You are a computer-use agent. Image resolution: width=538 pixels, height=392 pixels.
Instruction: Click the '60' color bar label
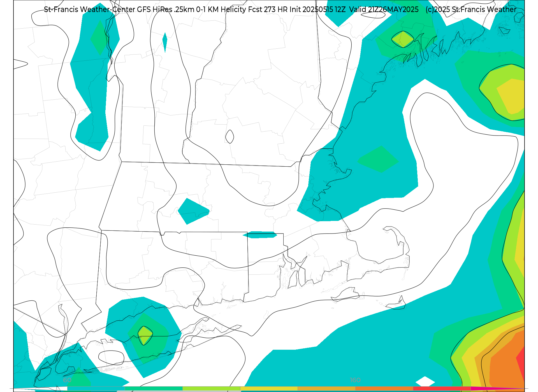click(x=67, y=380)
